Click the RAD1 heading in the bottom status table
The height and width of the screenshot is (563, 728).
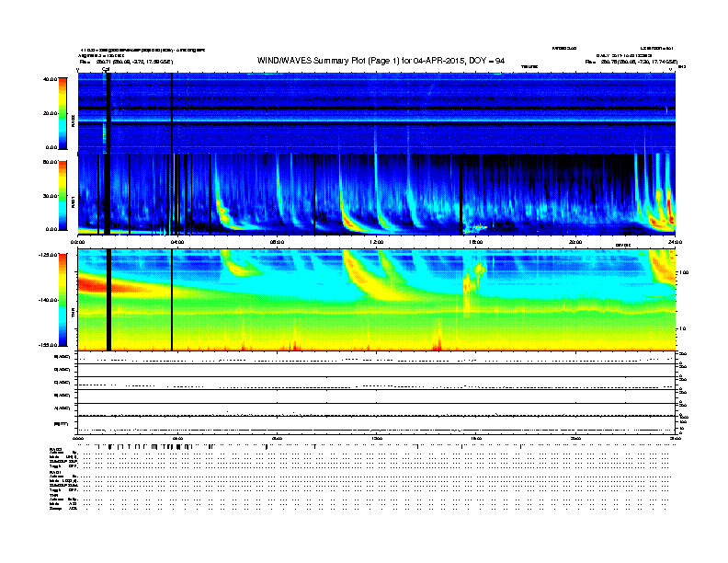(55, 472)
